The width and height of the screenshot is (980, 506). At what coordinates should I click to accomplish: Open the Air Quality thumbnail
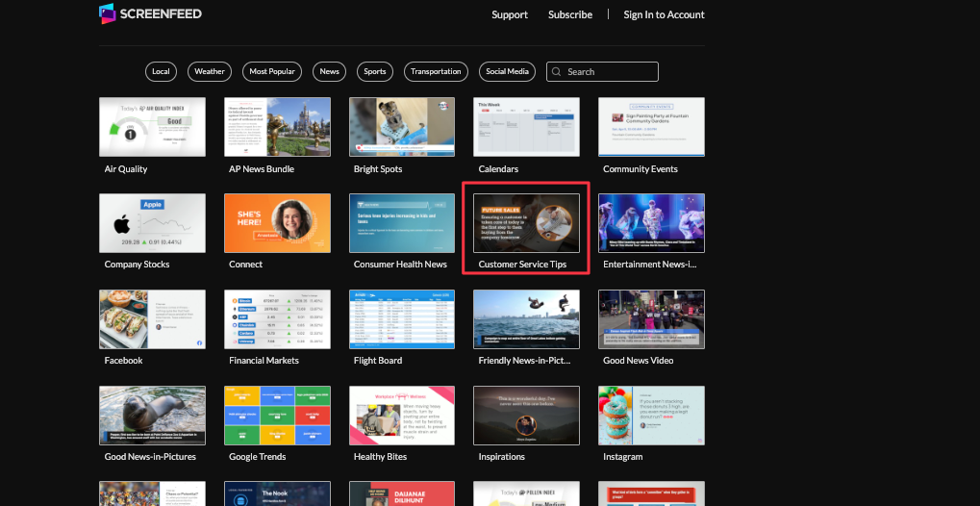[152, 127]
